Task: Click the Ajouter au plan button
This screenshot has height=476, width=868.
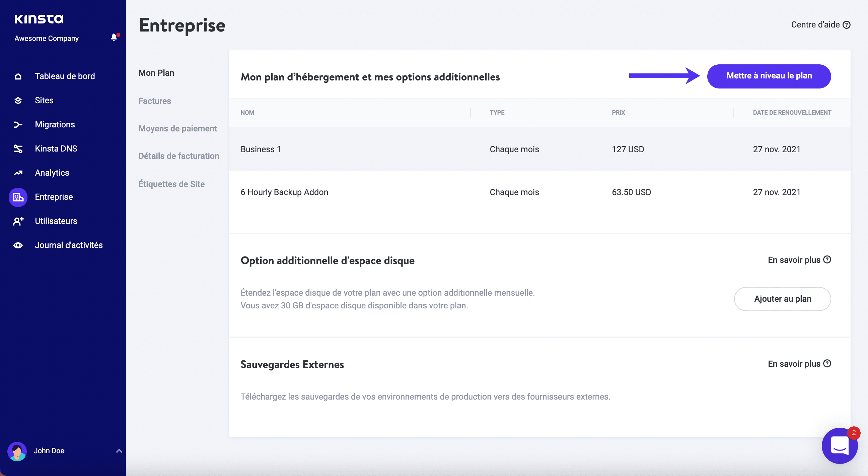Action: coord(782,299)
